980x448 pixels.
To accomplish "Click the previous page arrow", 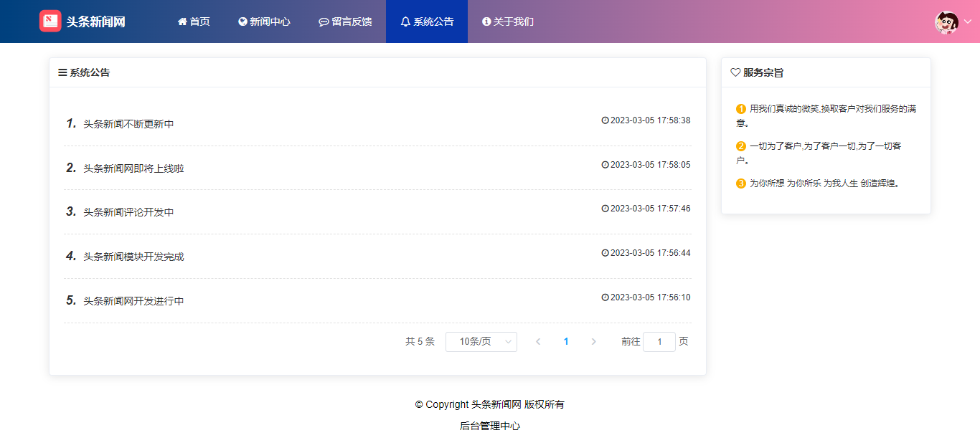I will [538, 342].
